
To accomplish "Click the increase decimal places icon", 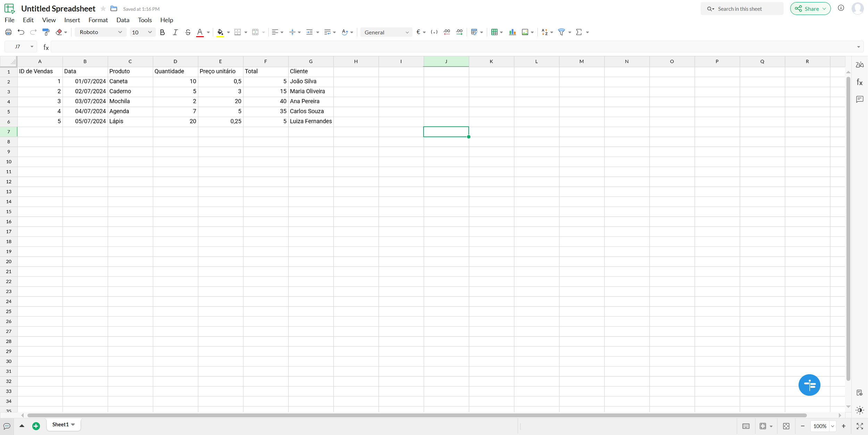I will (459, 32).
